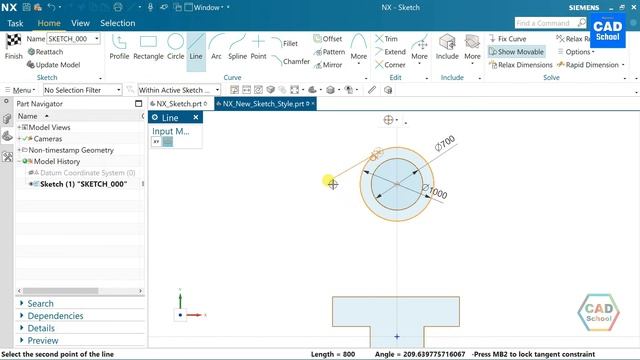Select the Circle tool

point(176,47)
